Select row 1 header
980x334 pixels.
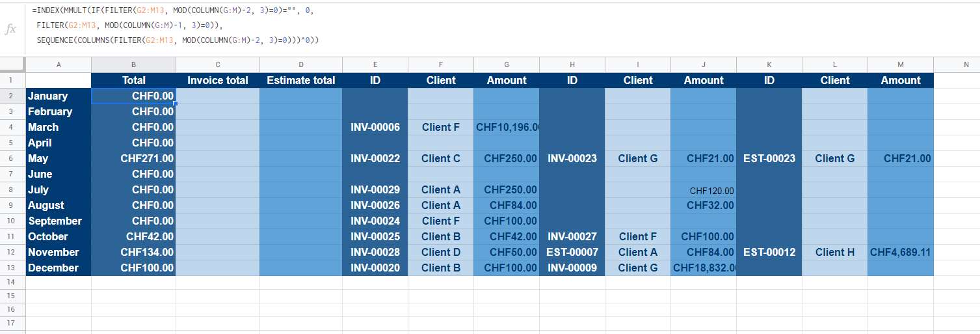click(x=13, y=80)
